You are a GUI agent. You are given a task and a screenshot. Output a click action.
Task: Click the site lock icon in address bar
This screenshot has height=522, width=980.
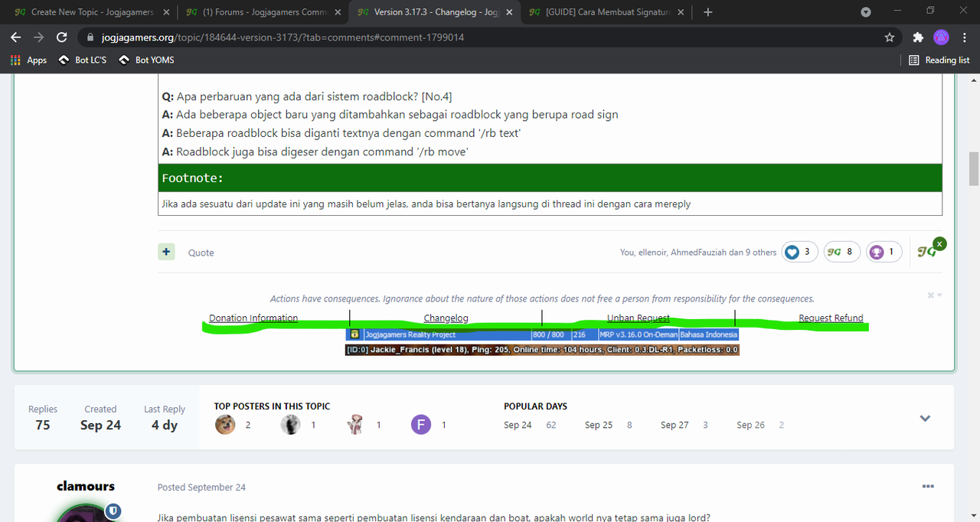tap(90, 37)
